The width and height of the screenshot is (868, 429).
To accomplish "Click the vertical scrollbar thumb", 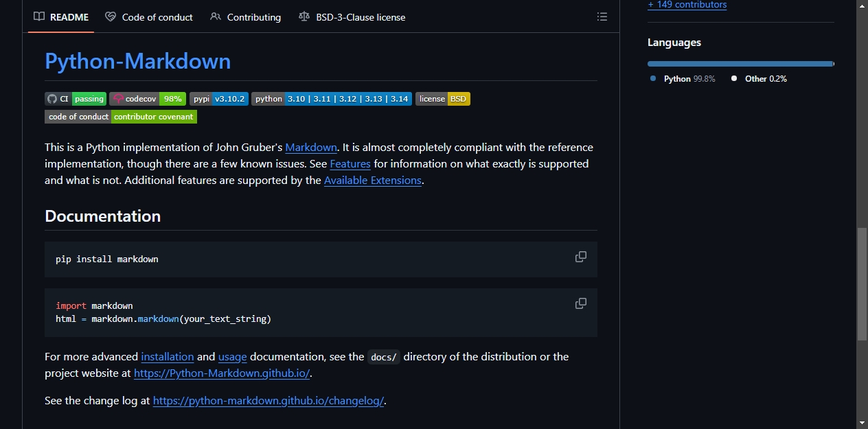I will coord(862,283).
